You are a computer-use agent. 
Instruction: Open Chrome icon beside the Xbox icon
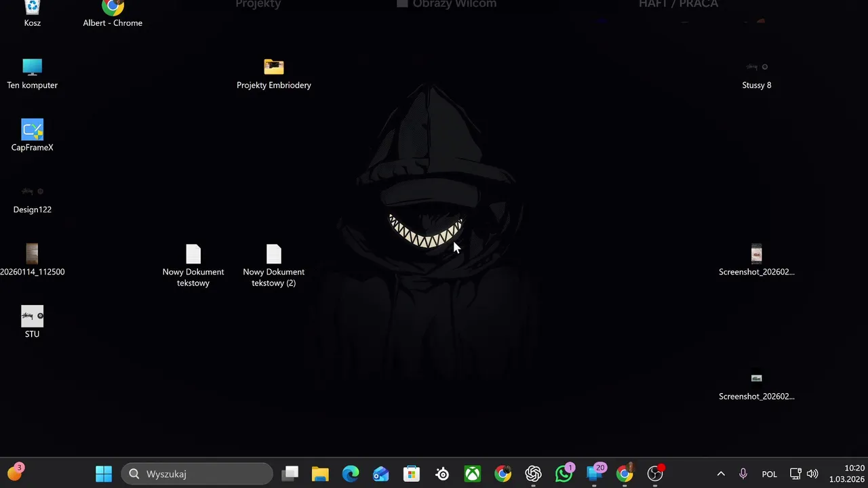tap(503, 474)
